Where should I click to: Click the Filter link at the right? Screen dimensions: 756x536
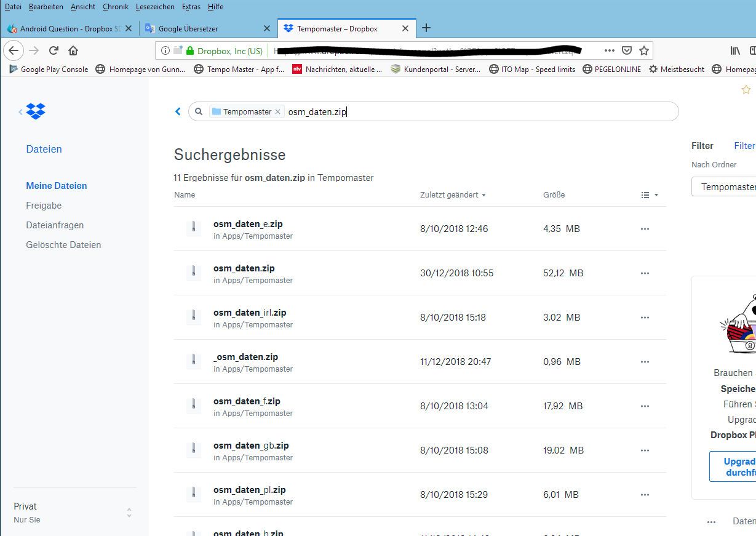point(744,146)
